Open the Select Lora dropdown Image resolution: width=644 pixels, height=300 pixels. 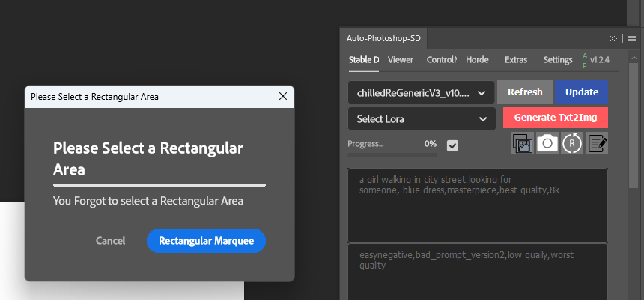[422, 119]
